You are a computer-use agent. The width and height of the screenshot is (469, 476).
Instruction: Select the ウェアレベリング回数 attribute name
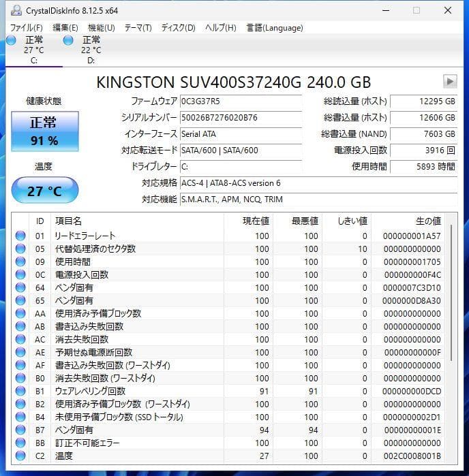coord(90,392)
